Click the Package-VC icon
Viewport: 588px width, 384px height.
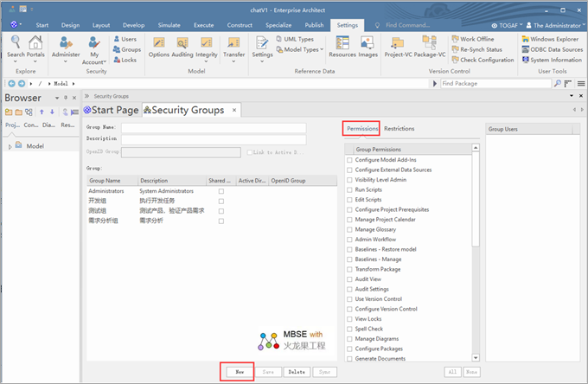[430, 42]
